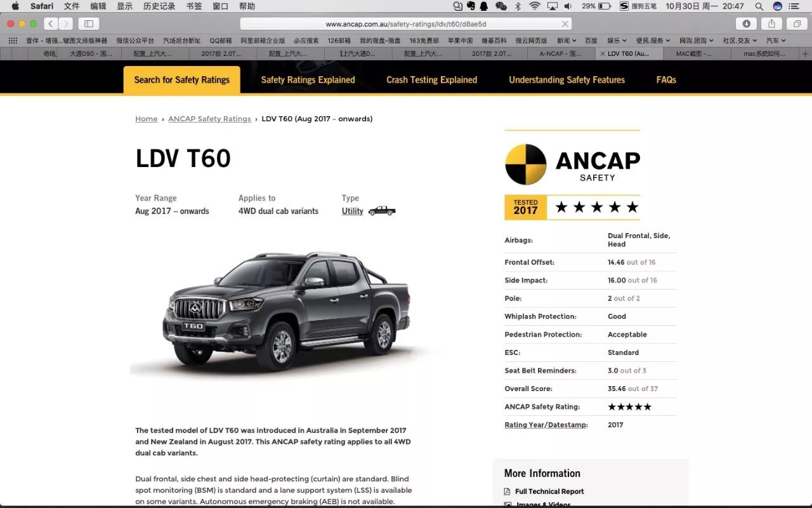Click the ANCAP Safety Ratings breadcrumb
This screenshot has width=812, height=508.
(x=209, y=119)
